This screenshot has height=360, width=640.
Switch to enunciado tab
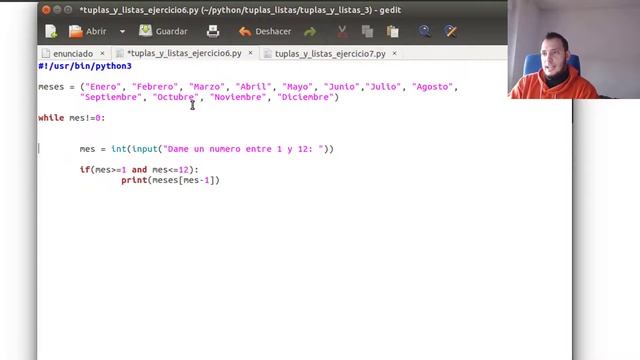[73, 53]
